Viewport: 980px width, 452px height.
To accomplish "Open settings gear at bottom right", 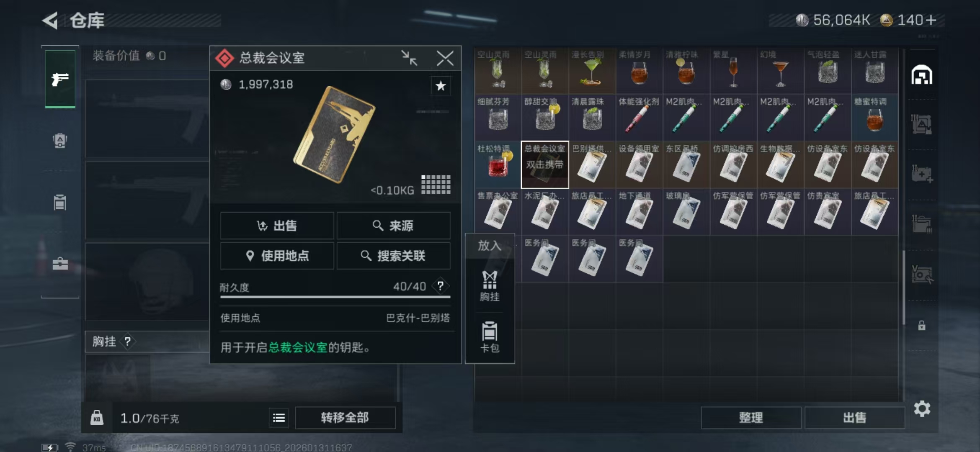I will point(922,408).
